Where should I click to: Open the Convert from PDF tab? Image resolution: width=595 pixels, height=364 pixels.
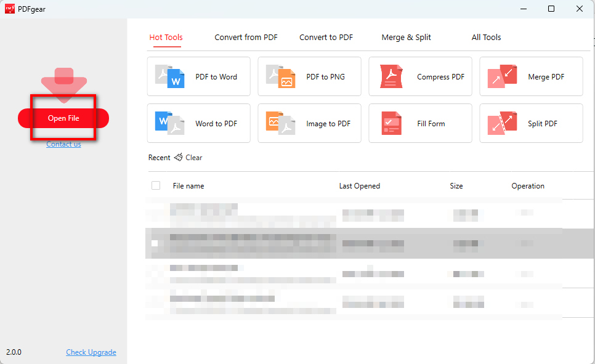(x=246, y=37)
